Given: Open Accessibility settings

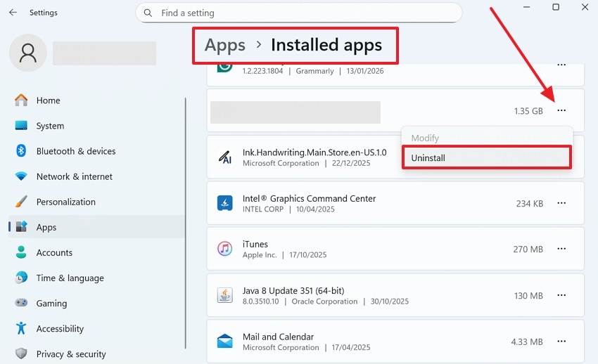Looking at the screenshot, I should click(97, 329).
